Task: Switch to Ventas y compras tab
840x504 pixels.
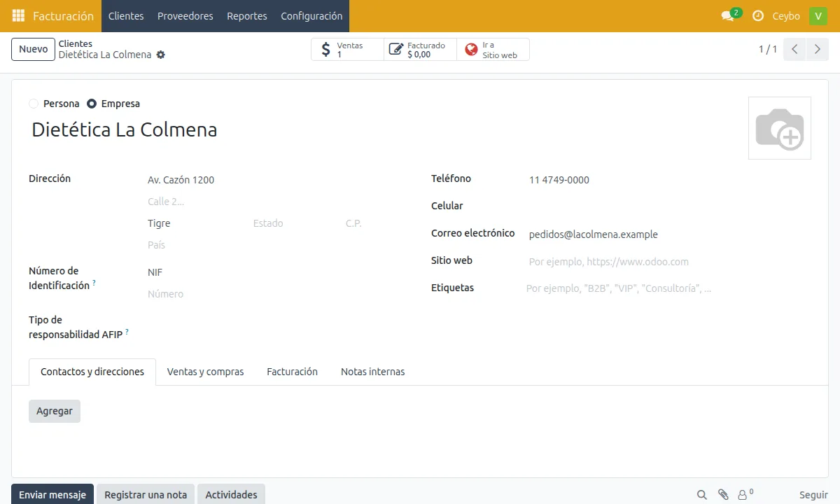Action: pyautogui.click(x=205, y=372)
